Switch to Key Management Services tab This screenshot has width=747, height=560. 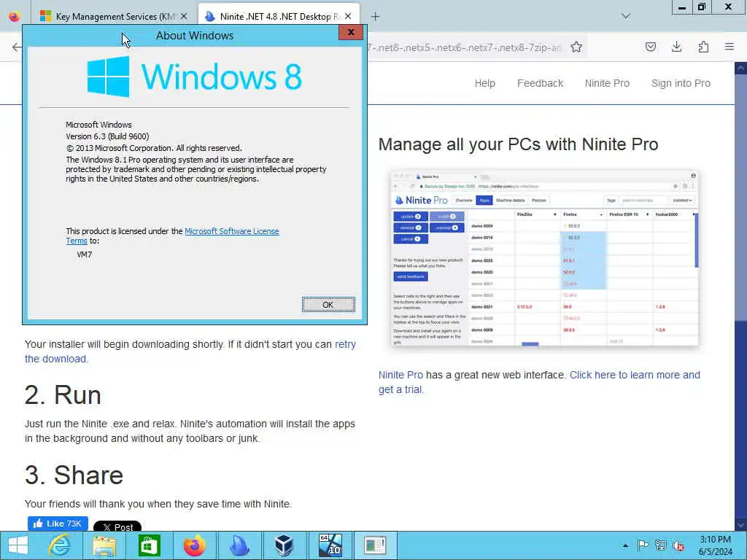coord(115,17)
